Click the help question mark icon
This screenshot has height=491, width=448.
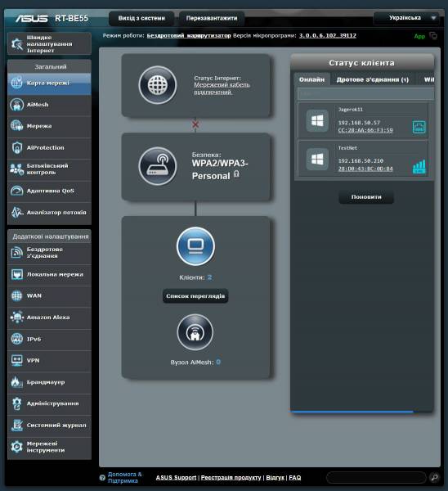102,478
